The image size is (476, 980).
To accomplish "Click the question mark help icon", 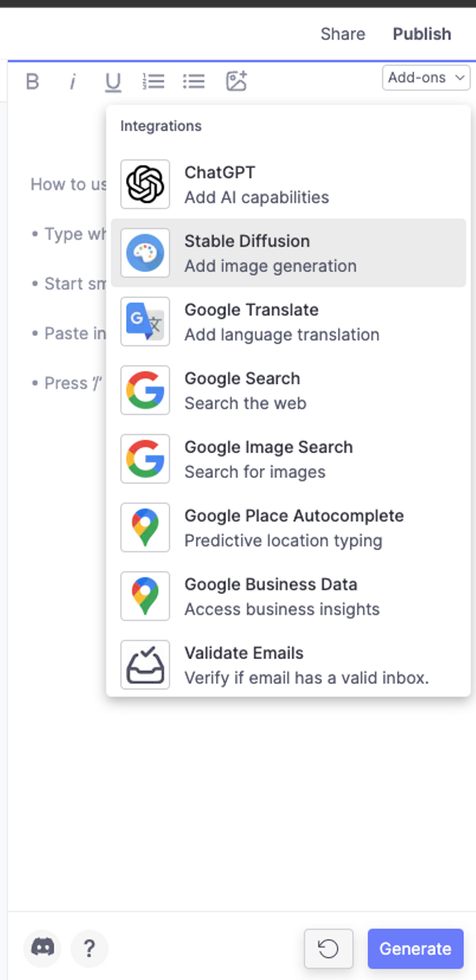I will 90,948.
